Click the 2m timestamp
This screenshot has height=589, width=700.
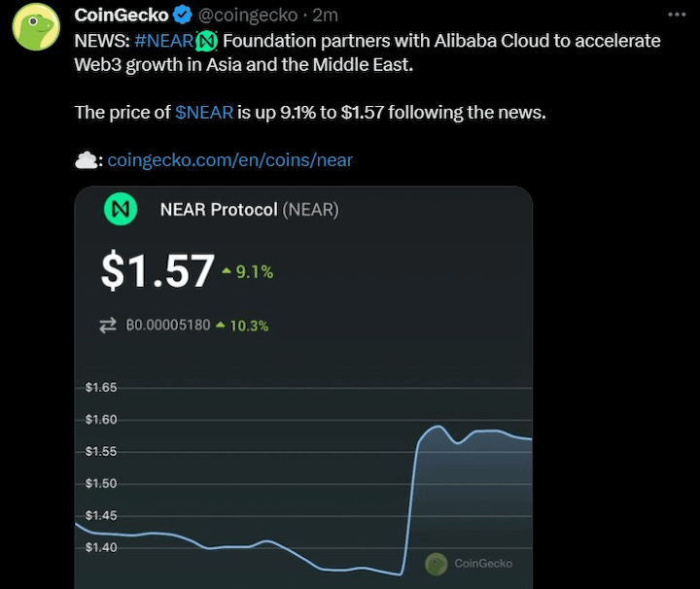point(325,16)
